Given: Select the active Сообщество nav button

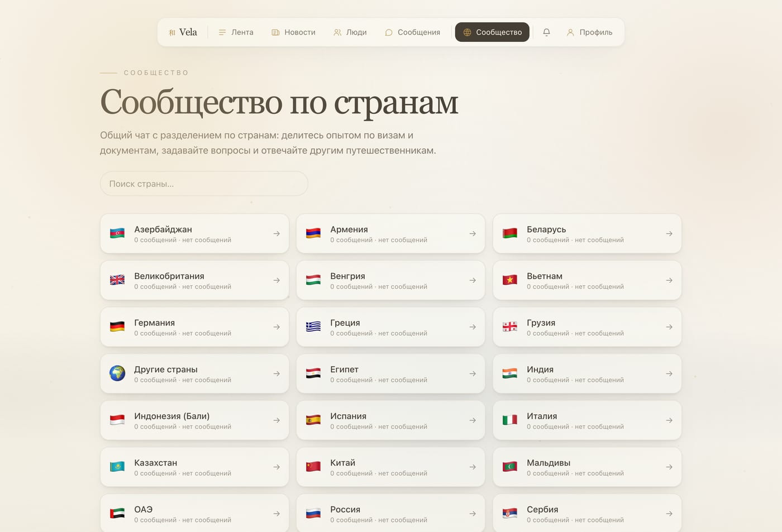Looking at the screenshot, I should click(492, 32).
